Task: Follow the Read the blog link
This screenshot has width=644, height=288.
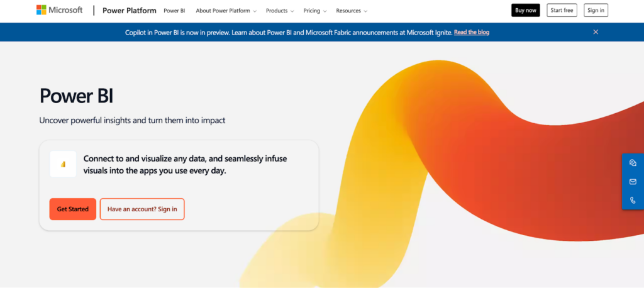Action: (472, 32)
